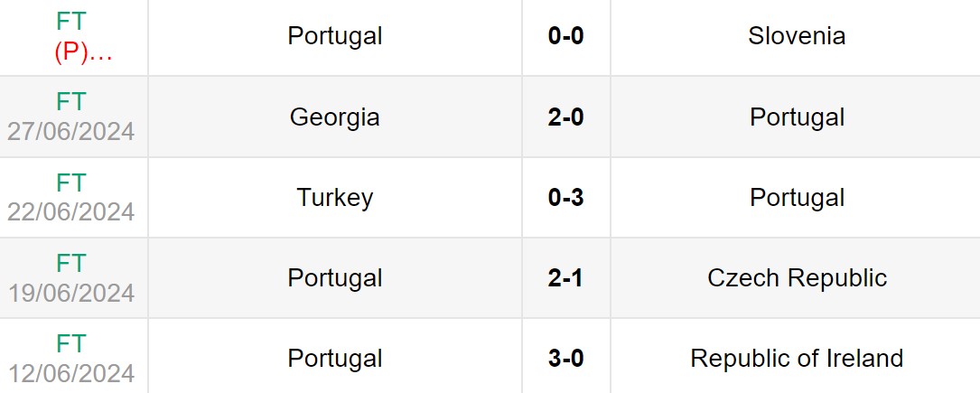Click the 0-3 Turkey match score
This screenshot has height=393, width=980.
(x=565, y=198)
